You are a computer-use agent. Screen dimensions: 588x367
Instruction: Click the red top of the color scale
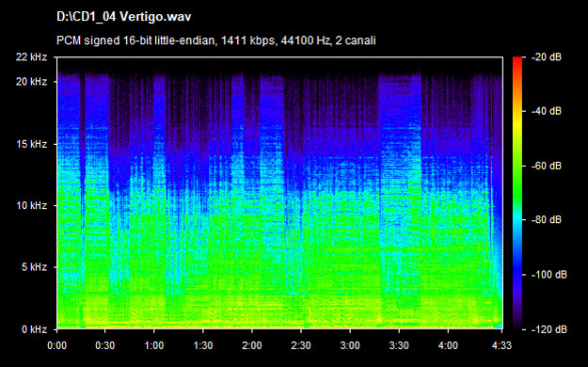pyautogui.click(x=517, y=60)
